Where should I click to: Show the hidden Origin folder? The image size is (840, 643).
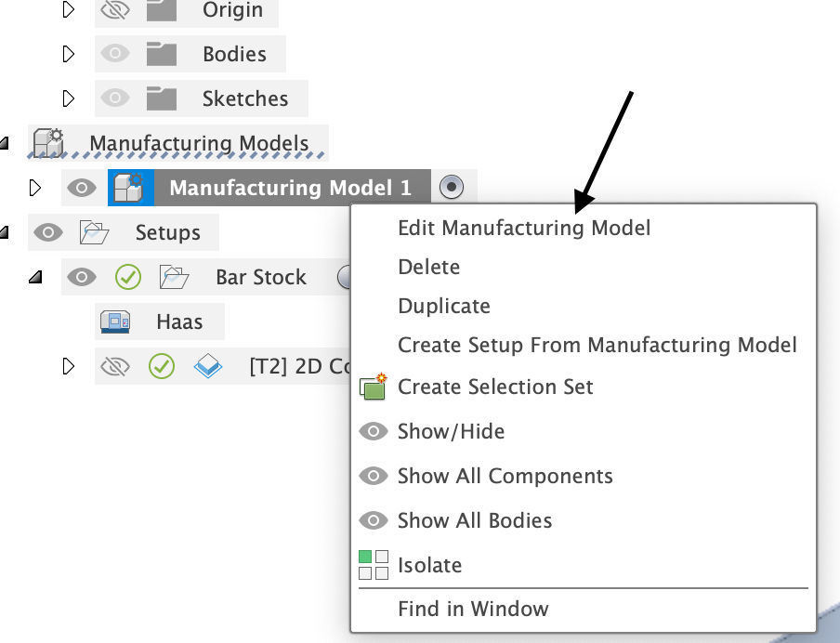(114, 9)
